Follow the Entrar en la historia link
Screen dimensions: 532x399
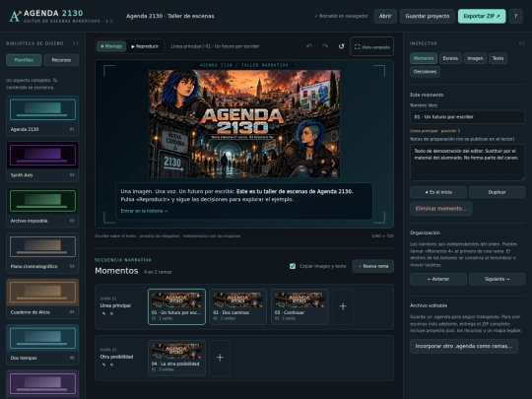(x=144, y=211)
